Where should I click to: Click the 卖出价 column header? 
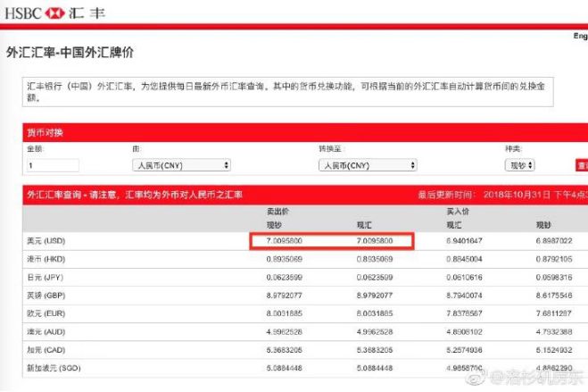[x=278, y=212]
